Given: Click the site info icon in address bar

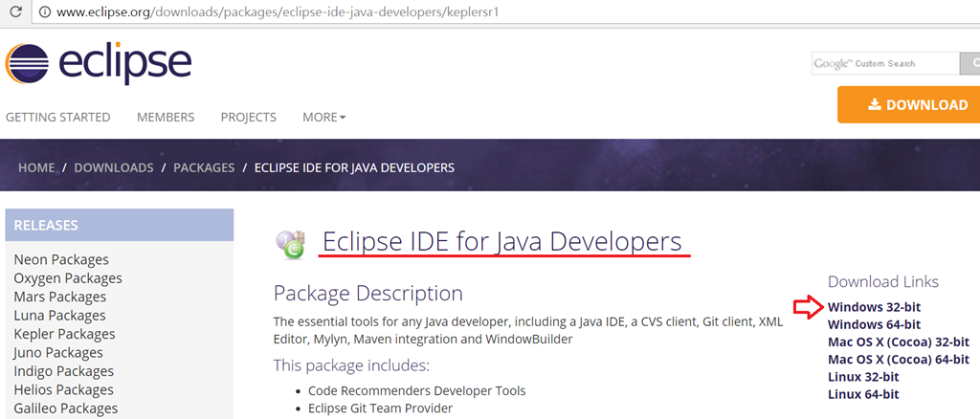Looking at the screenshot, I should tap(44, 11).
